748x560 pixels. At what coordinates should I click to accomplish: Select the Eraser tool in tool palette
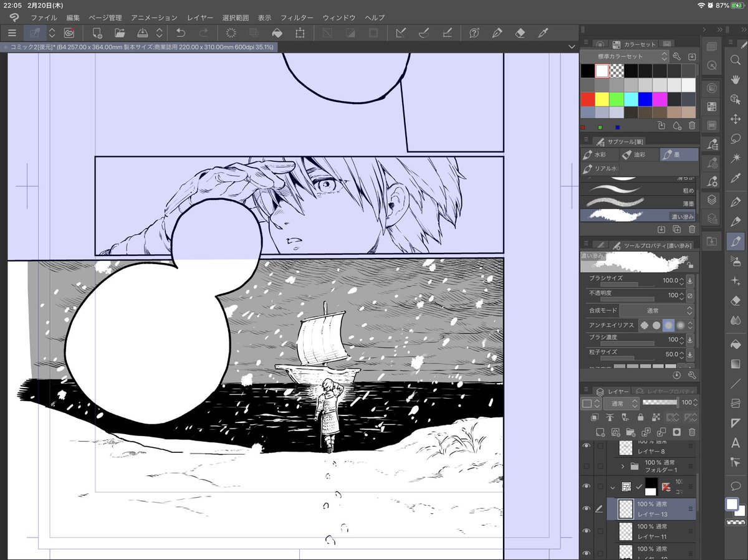click(735, 301)
